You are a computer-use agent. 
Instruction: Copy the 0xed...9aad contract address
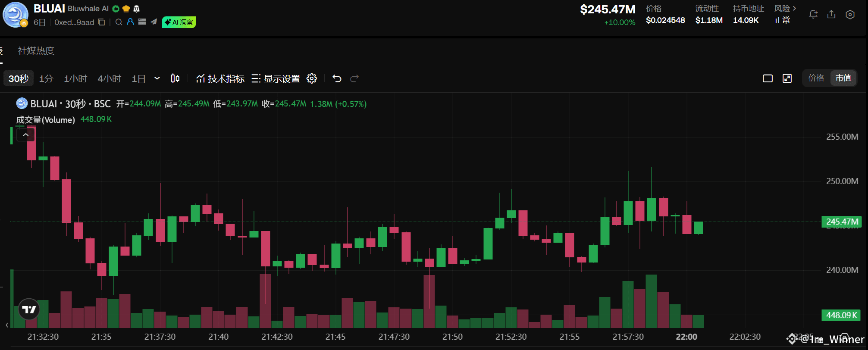point(101,22)
